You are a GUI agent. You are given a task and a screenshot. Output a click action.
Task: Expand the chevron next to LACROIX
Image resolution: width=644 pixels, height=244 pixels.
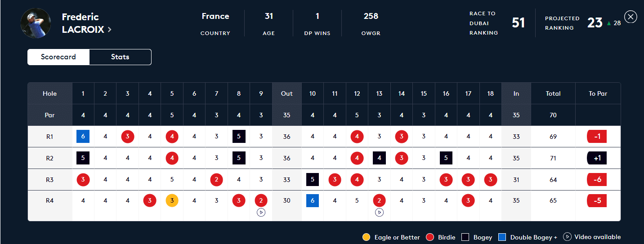pos(109,30)
